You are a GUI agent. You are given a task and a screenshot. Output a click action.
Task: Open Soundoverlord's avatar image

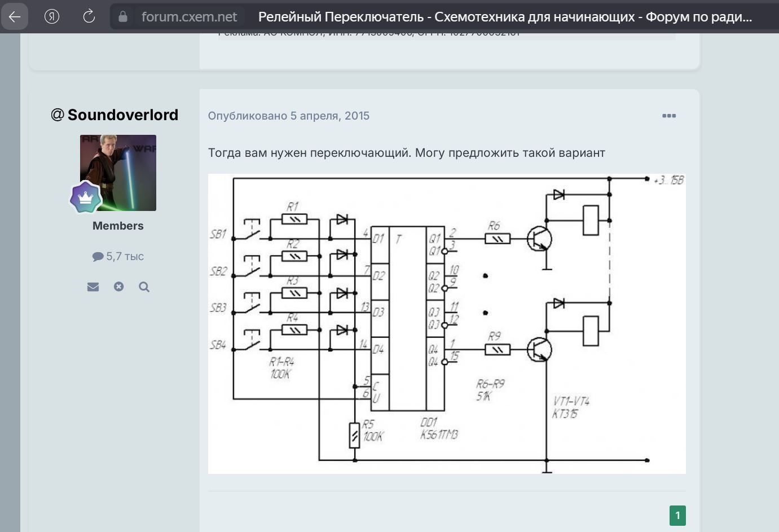pyautogui.click(x=118, y=173)
